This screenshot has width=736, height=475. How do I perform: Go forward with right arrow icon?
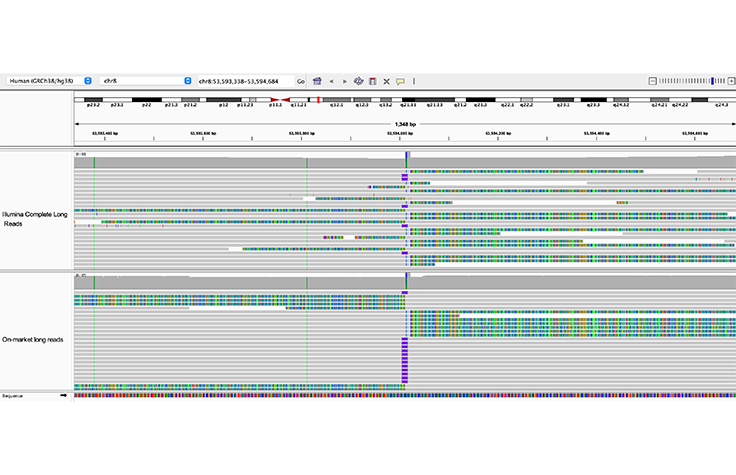click(344, 80)
